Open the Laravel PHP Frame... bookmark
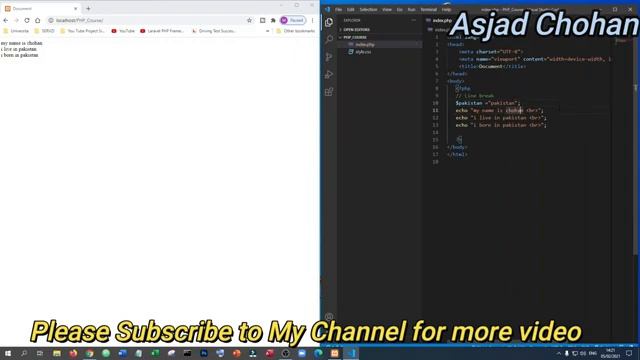The image size is (640, 360). [x=162, y=31]
